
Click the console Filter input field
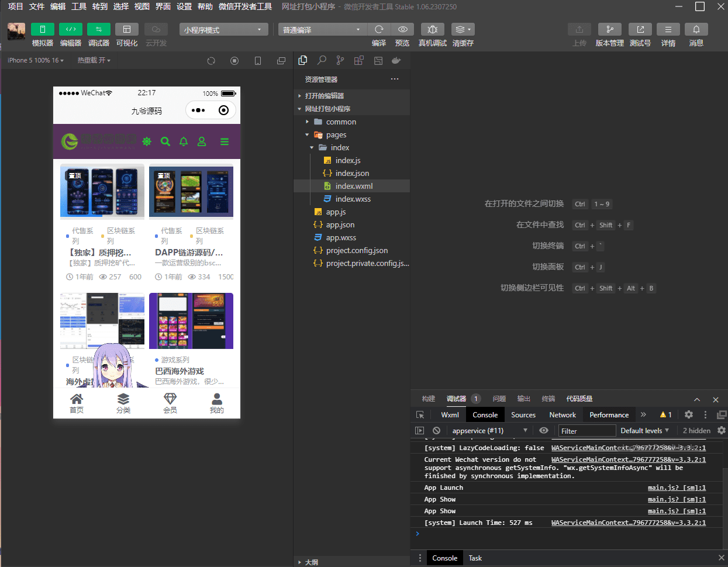coord(586,431)
